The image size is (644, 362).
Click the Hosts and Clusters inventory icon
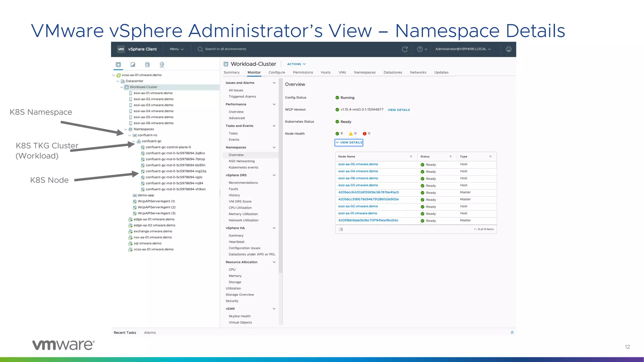pos(118,65)
